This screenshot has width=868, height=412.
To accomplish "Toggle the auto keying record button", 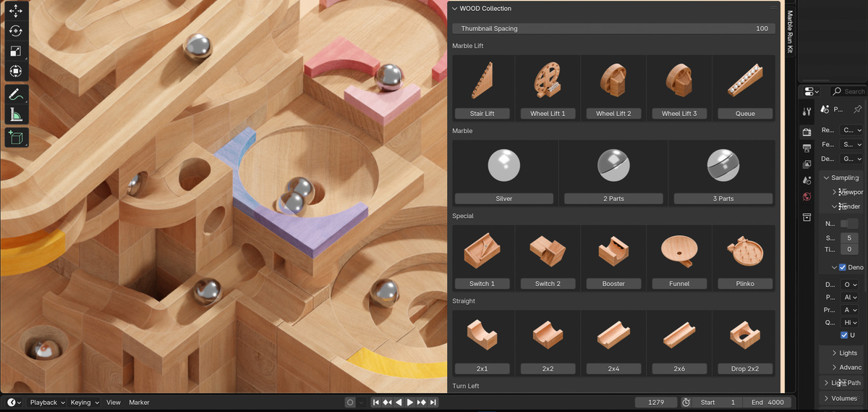I will point(350,403).
